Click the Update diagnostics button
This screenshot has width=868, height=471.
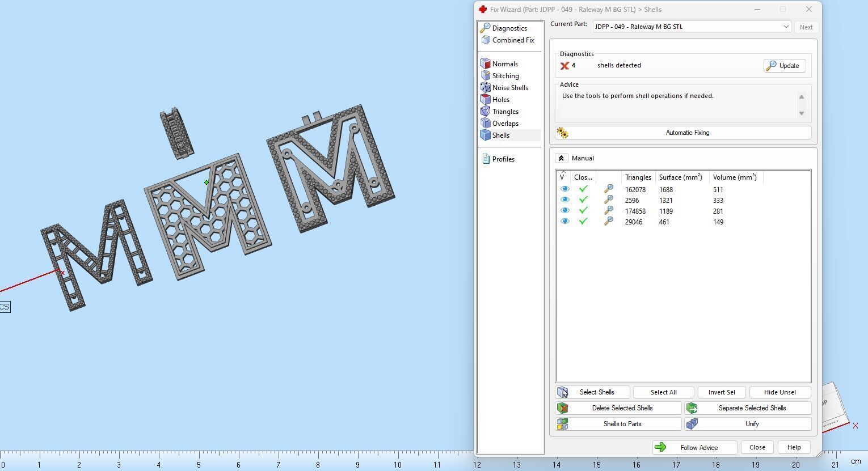tap(784, 66)
